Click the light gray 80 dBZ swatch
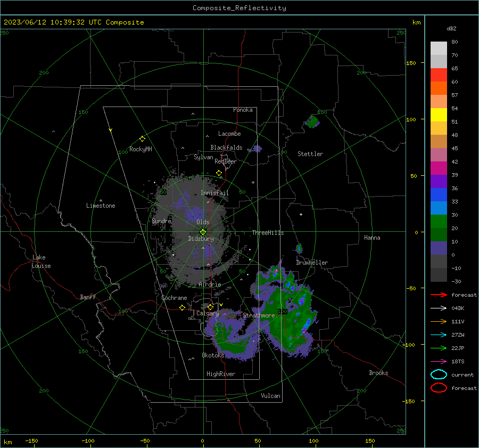Viewport: 479px width, 448px height. 439,48
